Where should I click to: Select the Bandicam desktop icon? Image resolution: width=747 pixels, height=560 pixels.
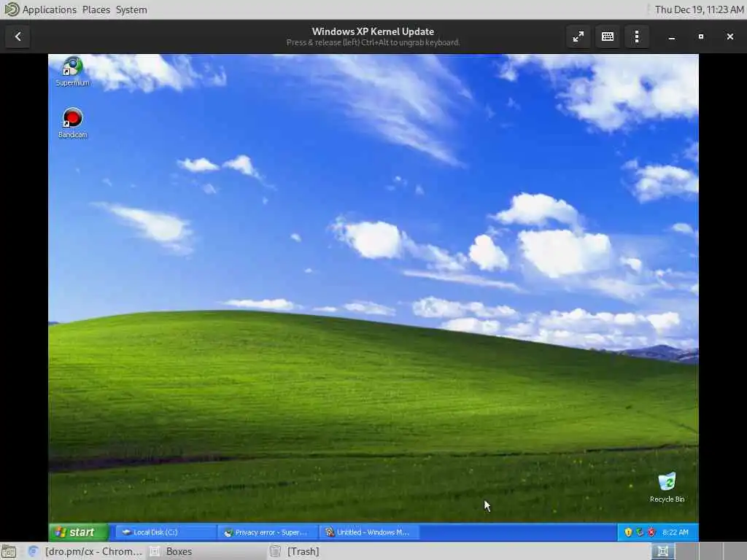pos(72,123)
